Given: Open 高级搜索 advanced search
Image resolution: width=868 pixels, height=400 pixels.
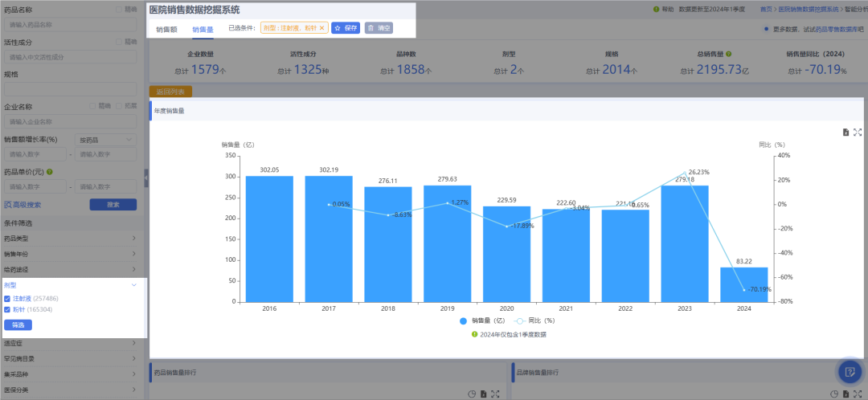Looking at the screenshot, I should click(23, 205).
